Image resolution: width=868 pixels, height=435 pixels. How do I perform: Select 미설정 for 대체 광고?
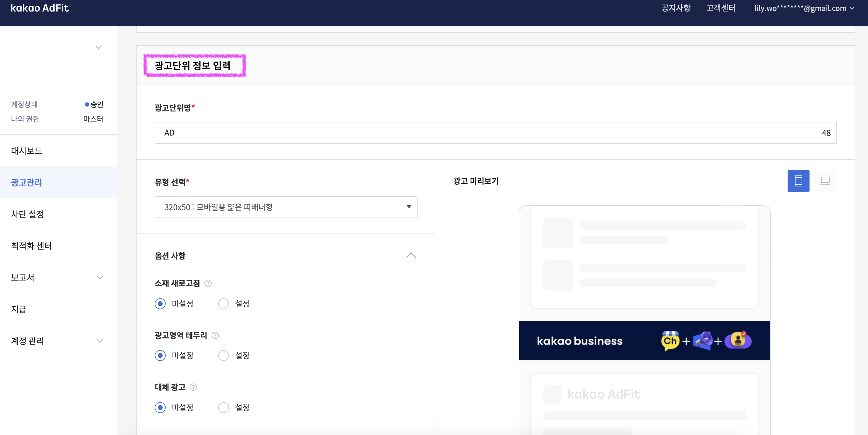pyautogui.click(x=160, y=407)
